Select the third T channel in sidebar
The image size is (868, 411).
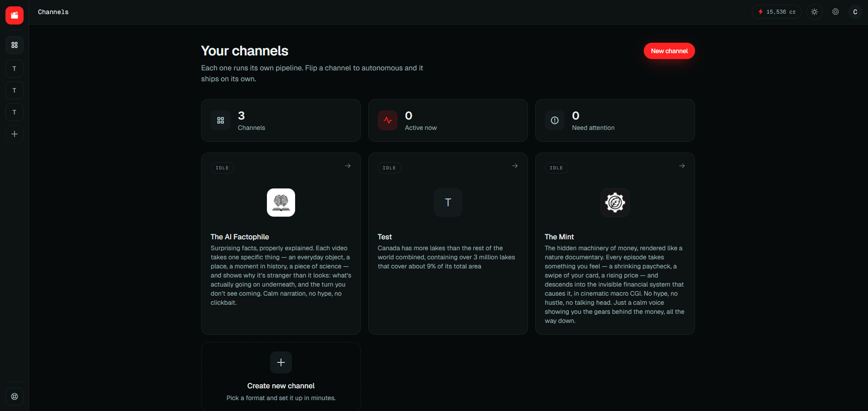click(15, 112)
